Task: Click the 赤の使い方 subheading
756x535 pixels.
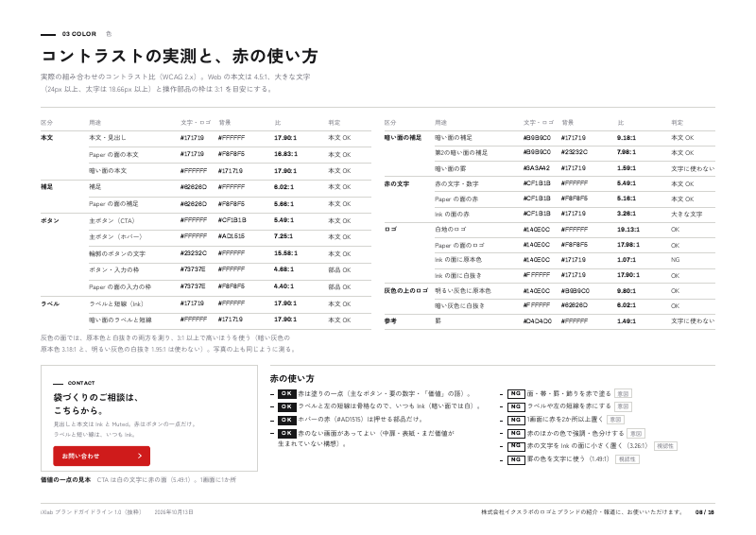Action: click(x=292, y=379)
